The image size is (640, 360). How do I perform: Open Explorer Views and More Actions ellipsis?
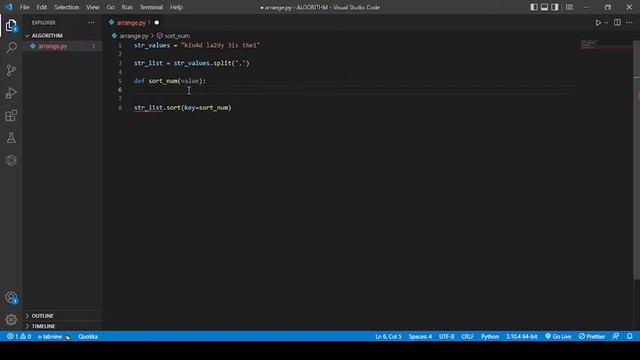(91, 23)
